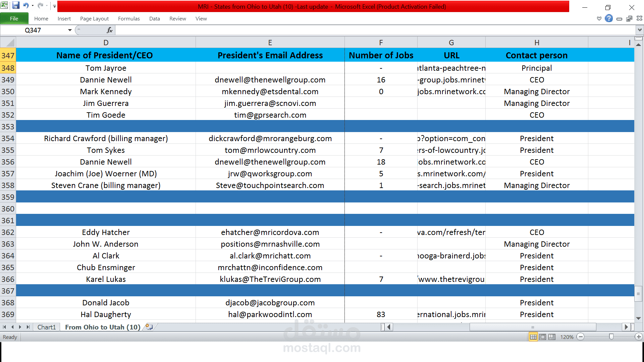Switch to Page Break Preview view

[552, 337]
